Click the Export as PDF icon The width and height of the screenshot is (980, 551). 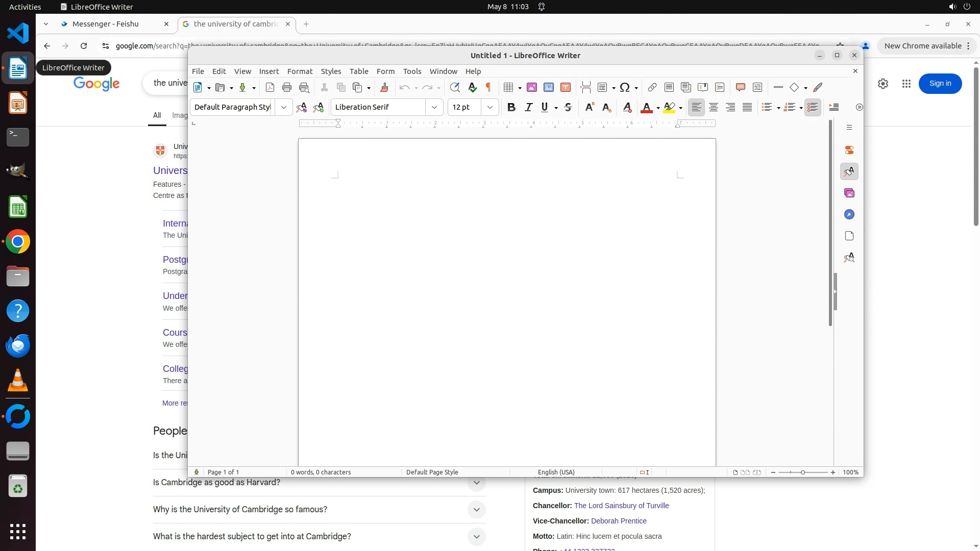pos(270,88)
